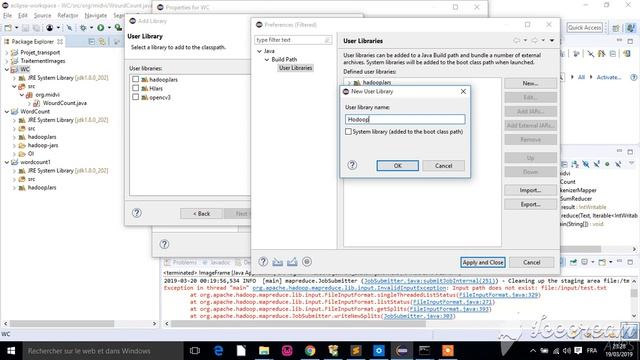Click the Run green play toolbar icon
Image resolution: width=640 pixels, height=360 pixels.
[x=100, y=28]
